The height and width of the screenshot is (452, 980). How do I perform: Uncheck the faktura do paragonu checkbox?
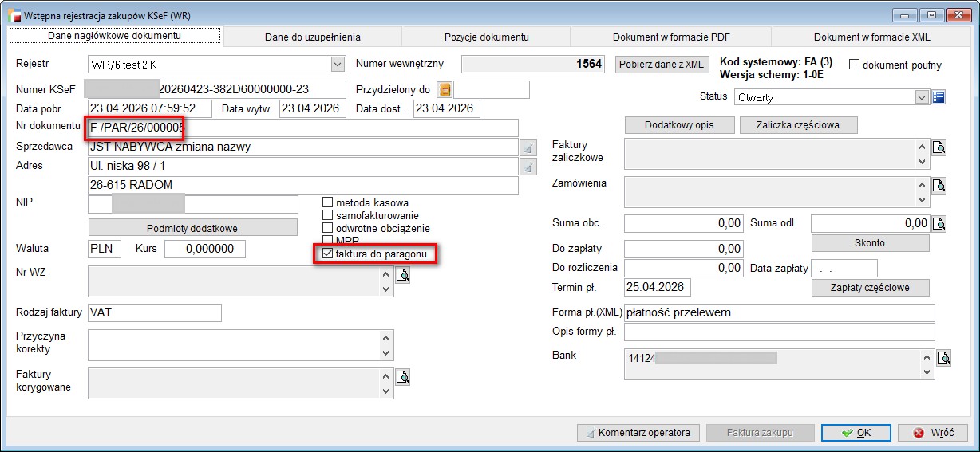pyautogui.click(x=327, y=254)
